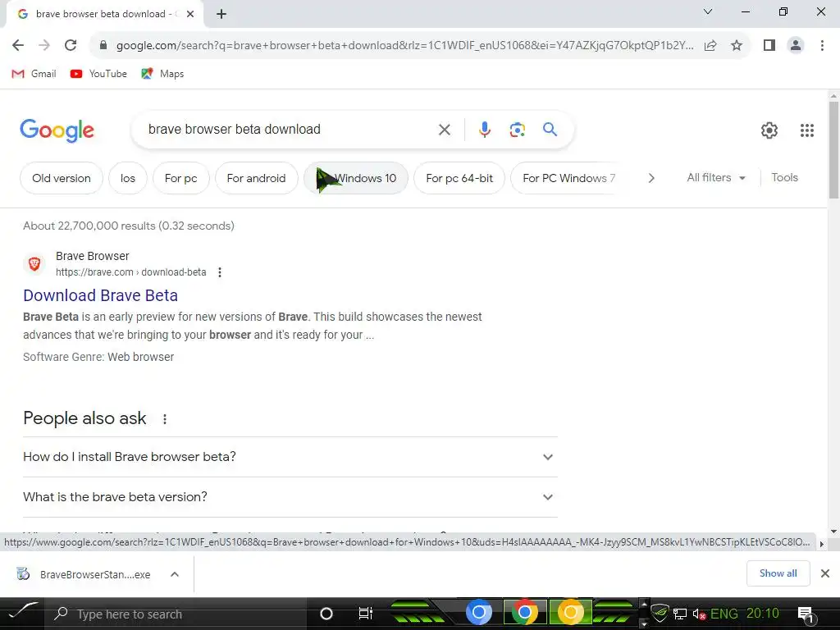Select the For pc 64-bit filter chip
Viewport: 840px width, 630px height.
(x=459, y=178)
